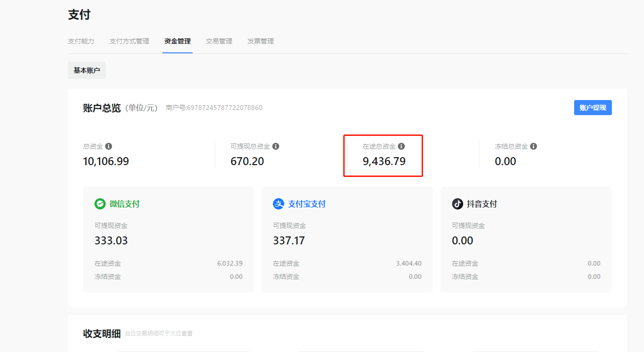Click the 在途总资金 amount 9,436.79
The image size is (644, 352).
point(384,161)
